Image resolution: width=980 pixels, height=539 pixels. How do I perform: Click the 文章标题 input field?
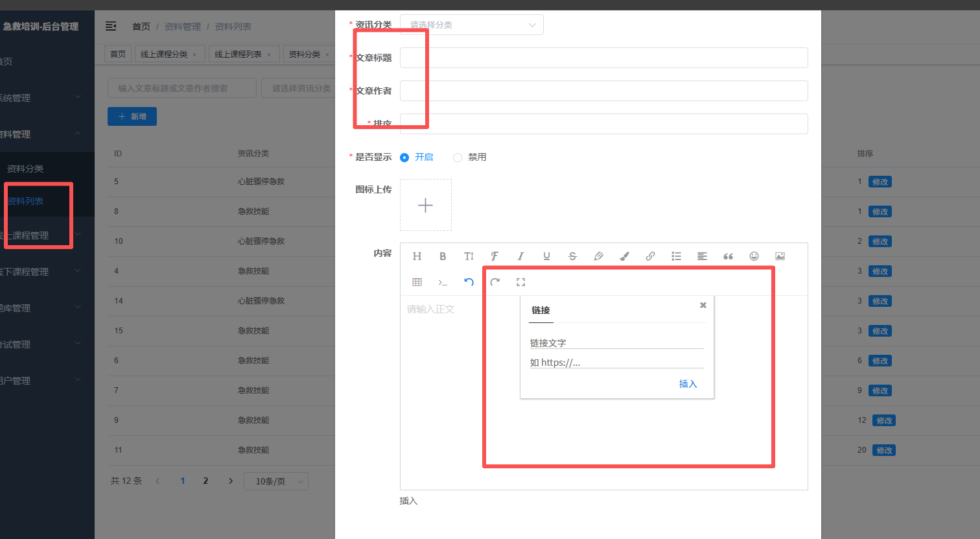pos(603,58)
